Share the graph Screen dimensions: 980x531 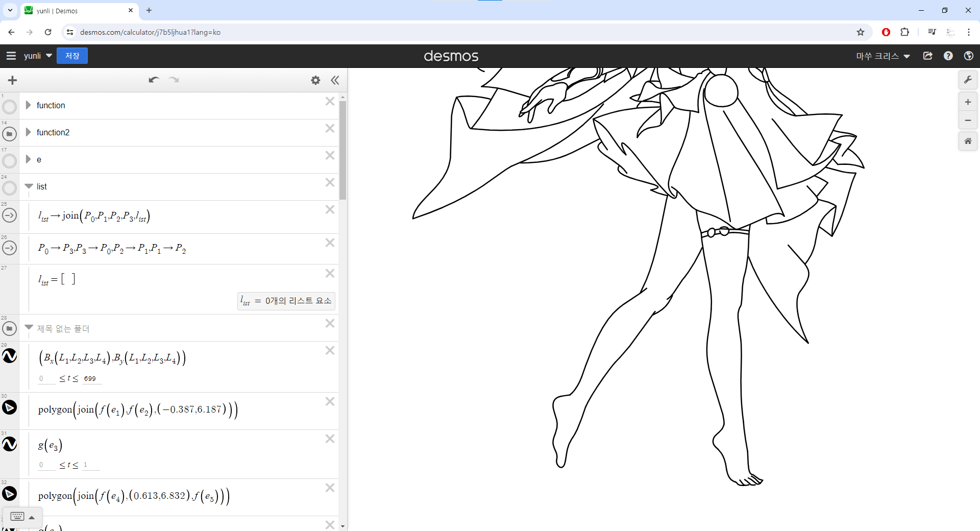click(928, 56)
